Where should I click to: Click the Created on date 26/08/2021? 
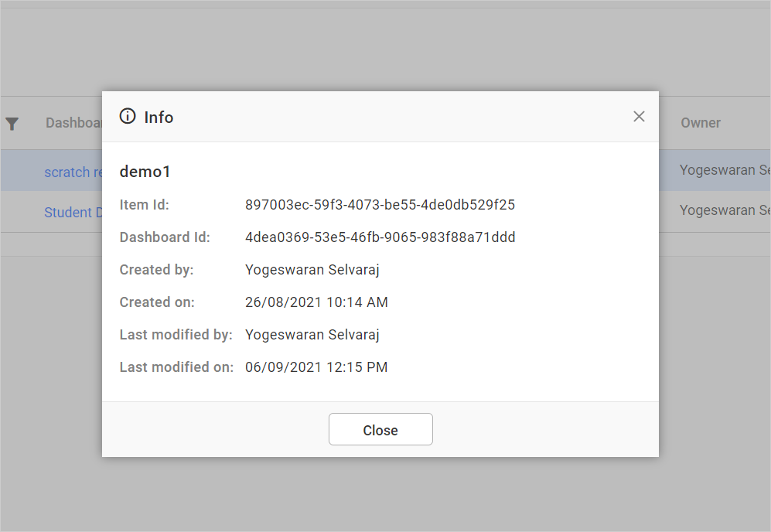[316, 302]
